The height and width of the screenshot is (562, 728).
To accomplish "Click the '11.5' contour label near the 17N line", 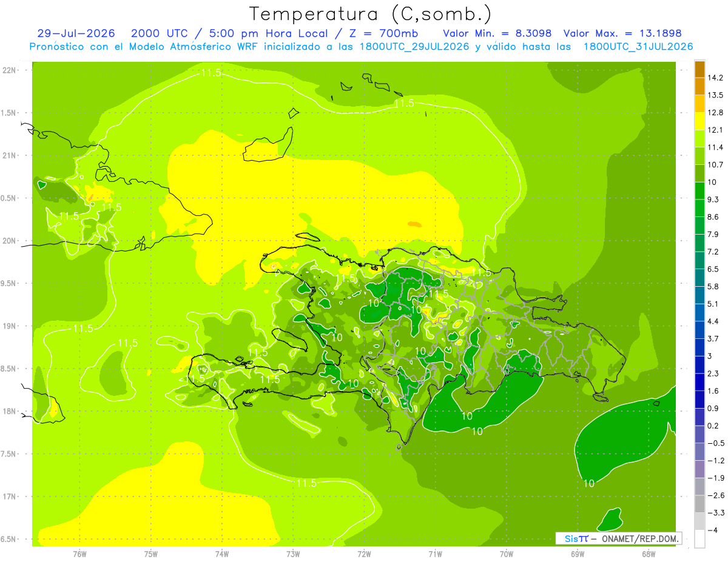I will tap(306, 483).
